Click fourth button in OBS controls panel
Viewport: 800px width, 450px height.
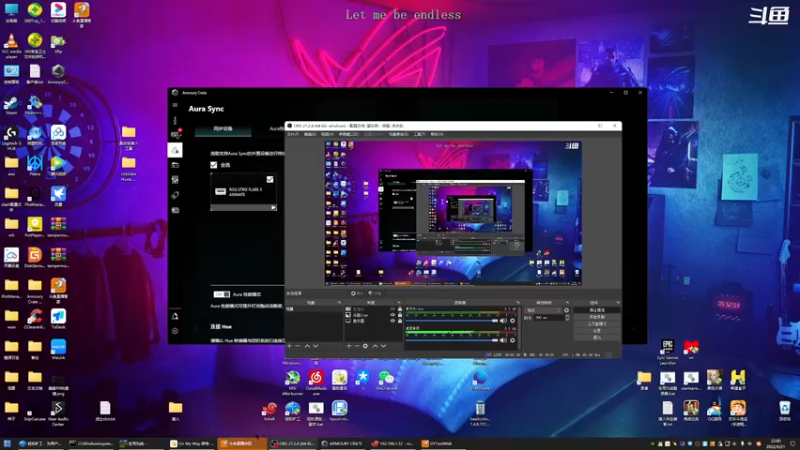pos(597,331)
